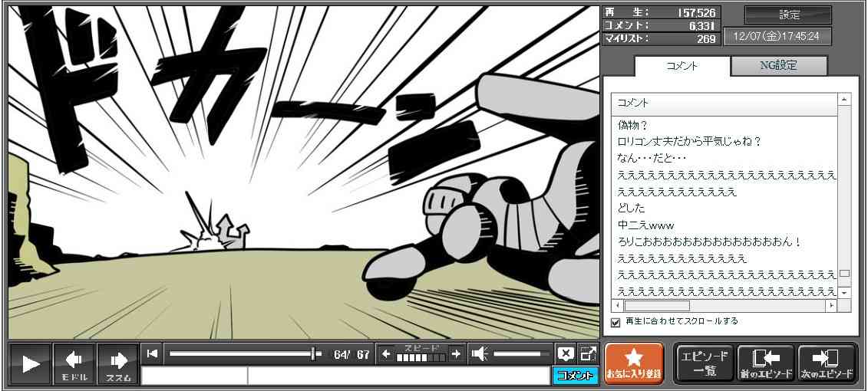This screenshot has width=868, height=391.
Task: Go to the previous episode (前のエピソード)
Action: (765, 363)
